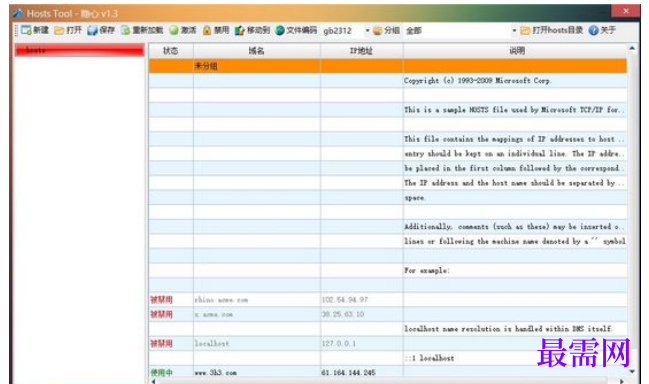Image resolution: width=649 pixels, height=384 pixels.
Task: Select the 'localhost name resolution' comment row
Action: 388,329
